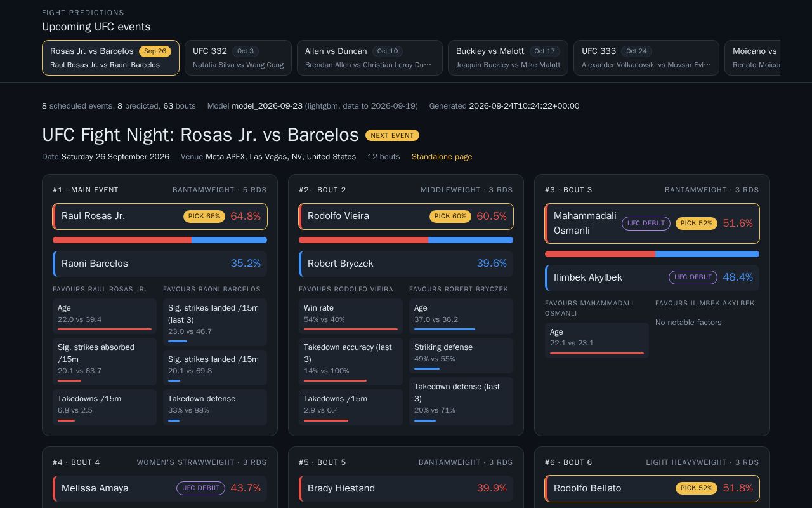Viewport: 812px width, 508px height.
Task: Click the Rodolfo Bellato fighter row
Action: point(652,488)
